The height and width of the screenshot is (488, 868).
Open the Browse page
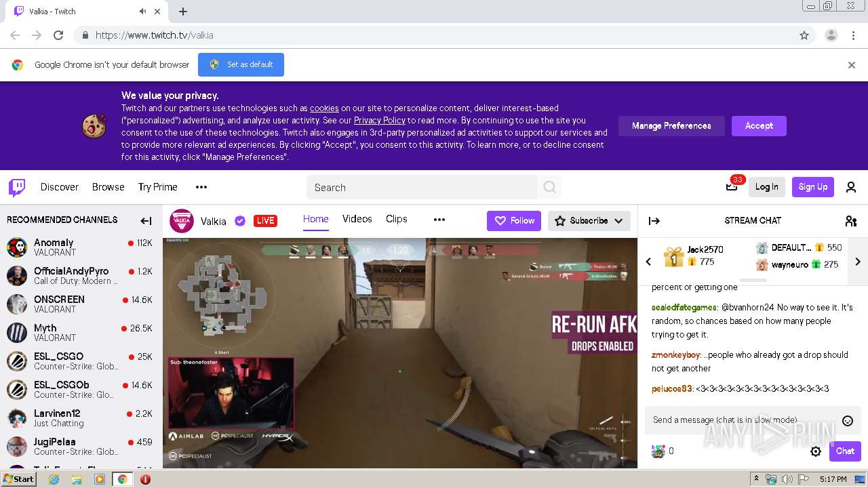[x=108, y=187]
